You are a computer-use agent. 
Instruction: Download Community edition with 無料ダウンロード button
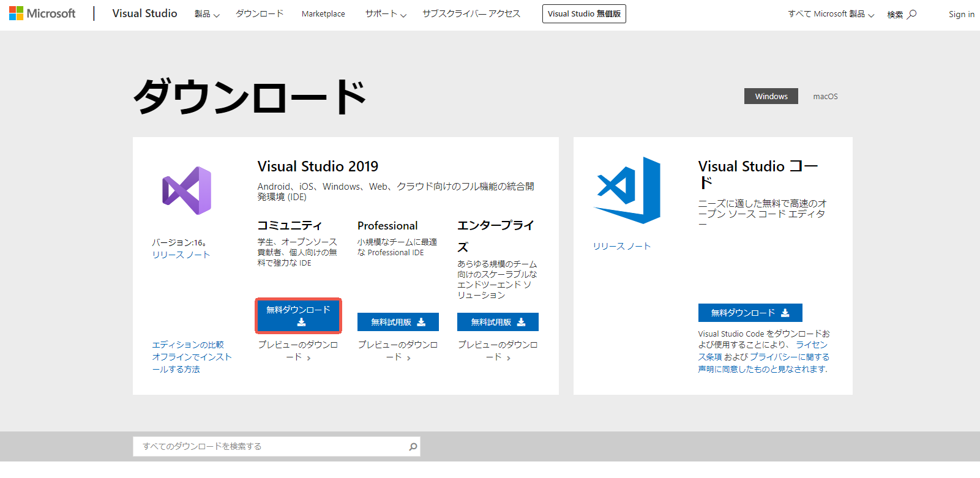(x=298, y=316)
